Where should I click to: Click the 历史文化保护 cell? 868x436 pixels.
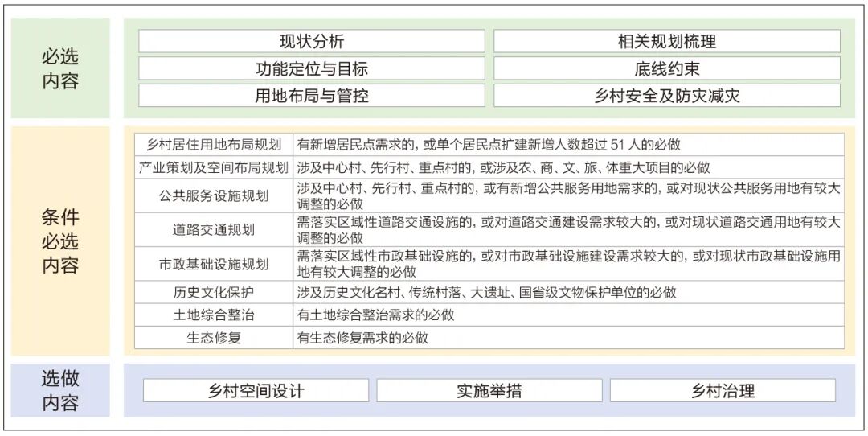coord(214,292)
